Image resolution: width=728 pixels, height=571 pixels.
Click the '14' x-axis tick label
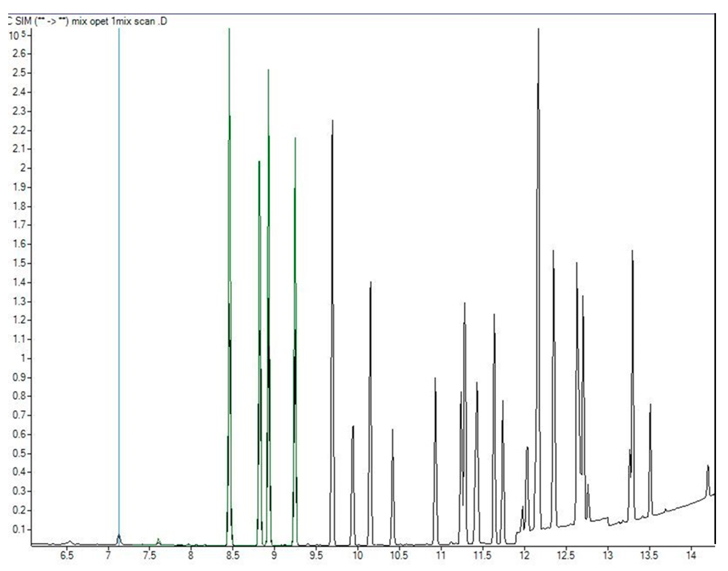coord(691,556)
